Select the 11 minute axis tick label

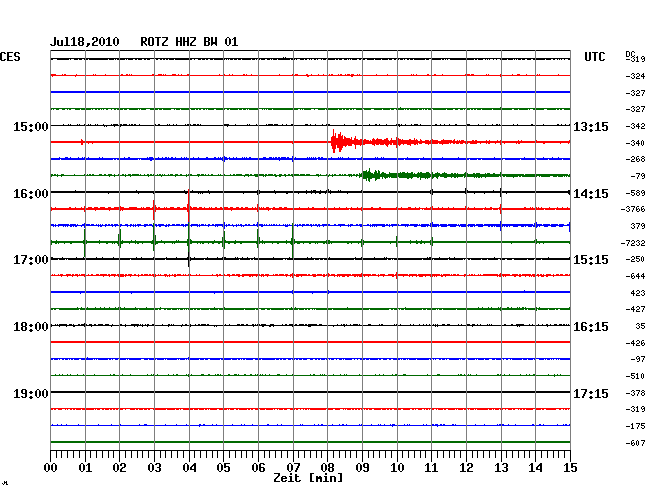[x=431, y=468]
